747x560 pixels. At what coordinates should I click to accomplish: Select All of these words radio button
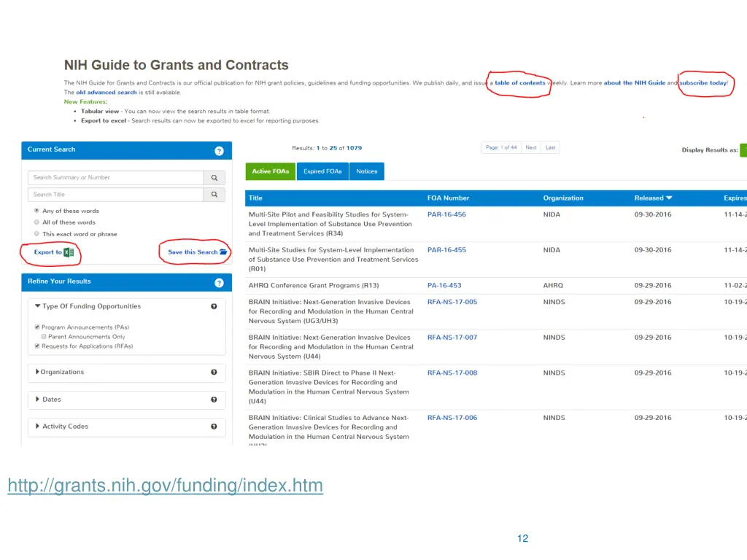point(36,222)
